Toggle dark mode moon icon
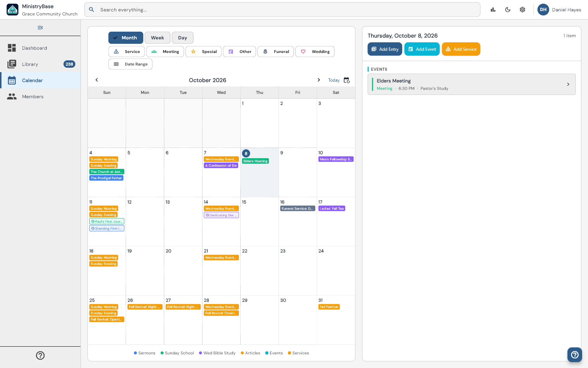 point(508,10)
